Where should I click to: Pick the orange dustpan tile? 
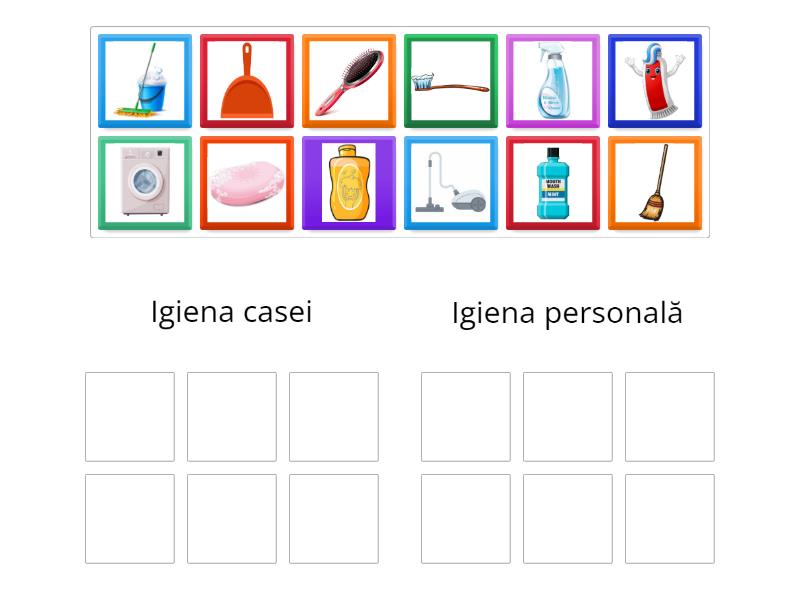tap(247, 81)
